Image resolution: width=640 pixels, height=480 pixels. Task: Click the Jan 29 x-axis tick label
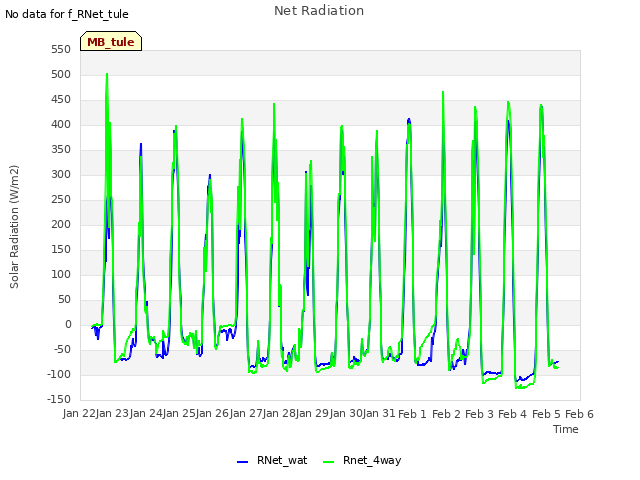click(x=312, y=413)
